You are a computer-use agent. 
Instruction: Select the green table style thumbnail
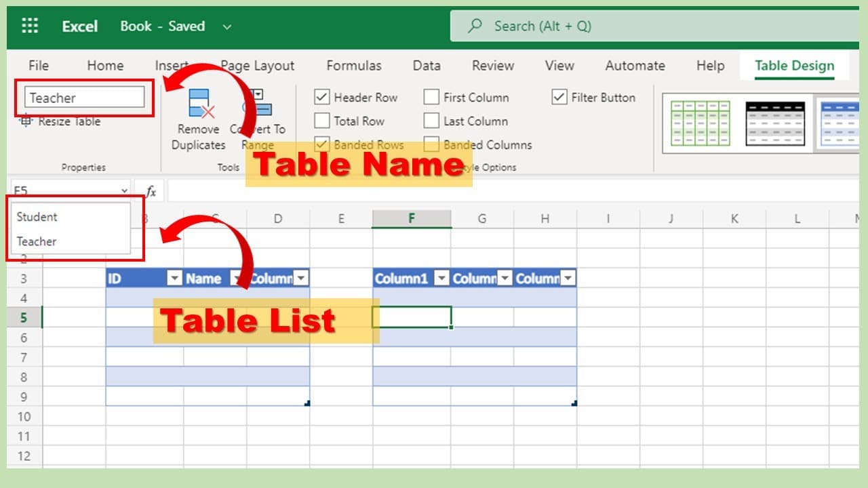(x=700, y=123)
